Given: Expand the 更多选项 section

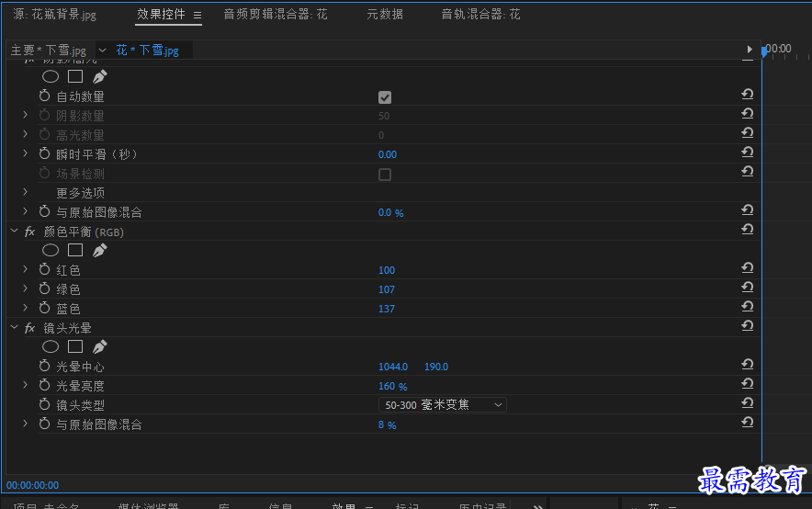Looking at the screenshot, I should [25, 192].
